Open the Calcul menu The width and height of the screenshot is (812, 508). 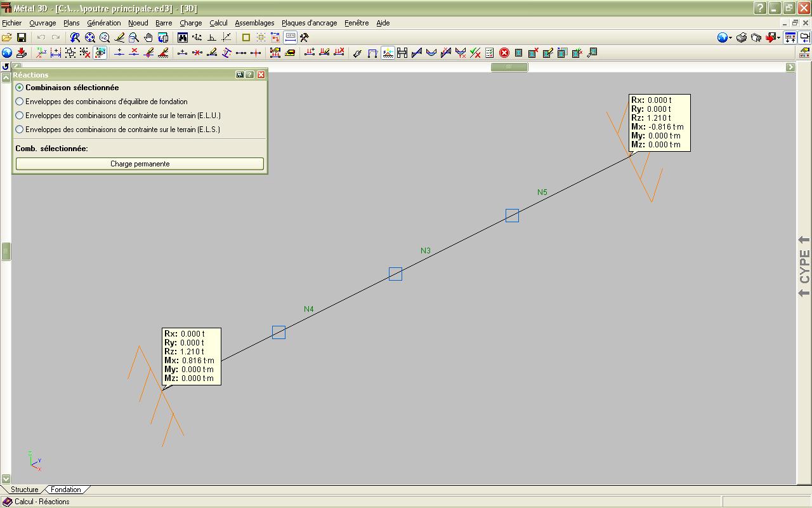pyautogui.click(x=218, y=23)
